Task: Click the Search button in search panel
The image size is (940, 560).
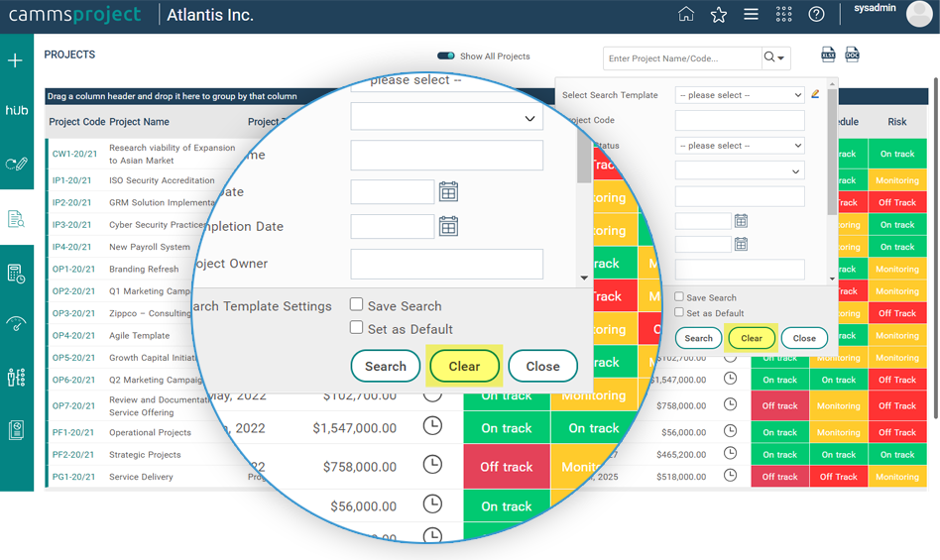Action: tap(698, 338)
